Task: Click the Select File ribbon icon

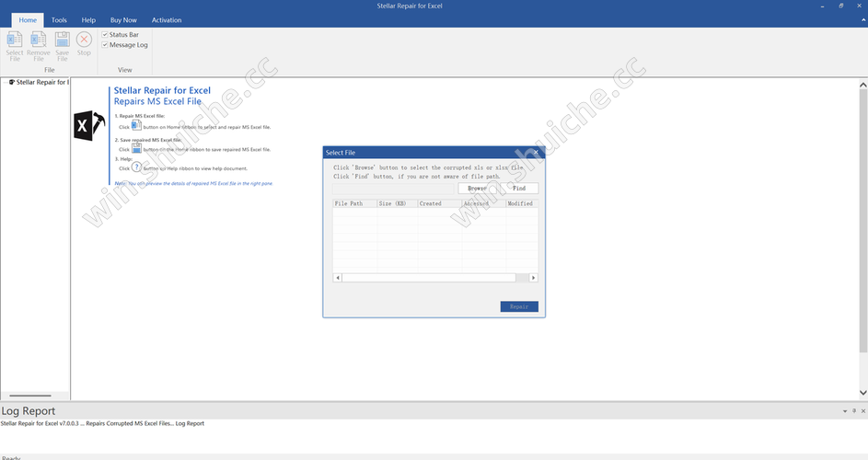Action: pyautogui.click(x=15, y=46)
